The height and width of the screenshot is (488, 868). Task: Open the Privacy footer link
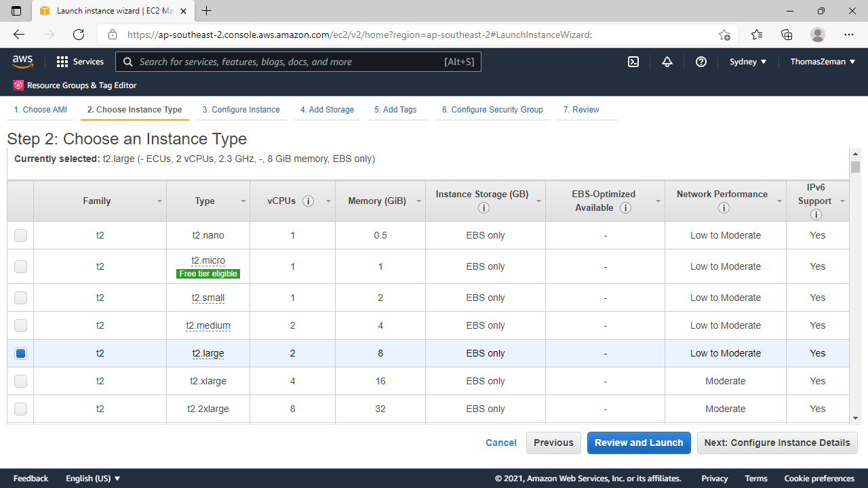[715, 479]
